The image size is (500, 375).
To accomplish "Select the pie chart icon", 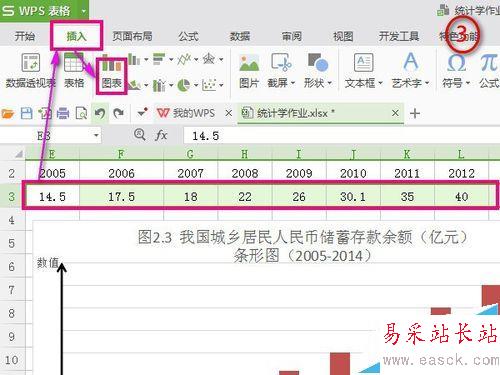I will click(x=184, y=85).
